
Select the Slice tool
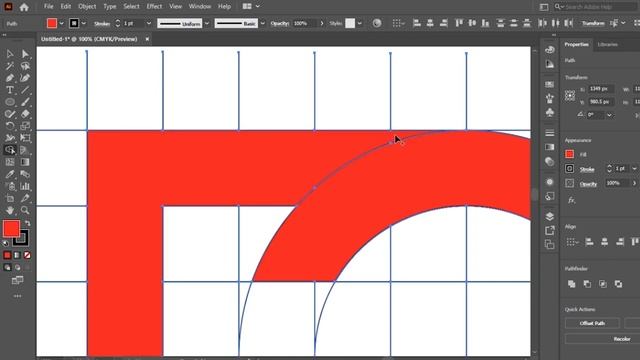(25, 198)
